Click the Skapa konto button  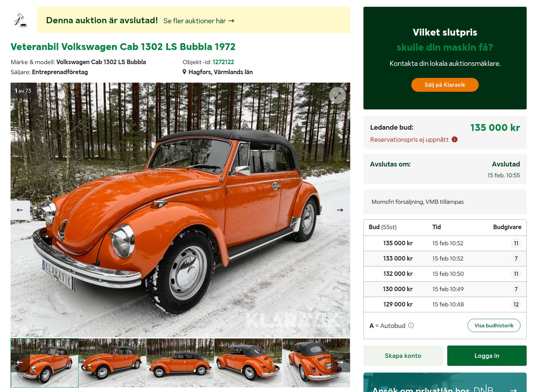click(x=403, y=356)
